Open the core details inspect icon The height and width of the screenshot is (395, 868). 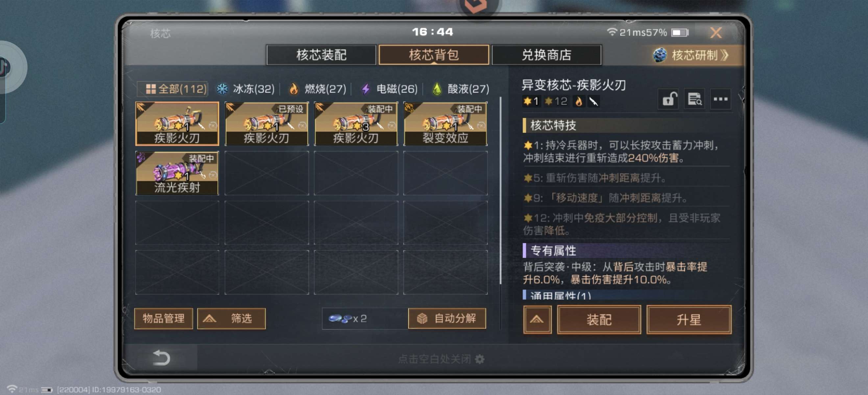tap(694, 99)
